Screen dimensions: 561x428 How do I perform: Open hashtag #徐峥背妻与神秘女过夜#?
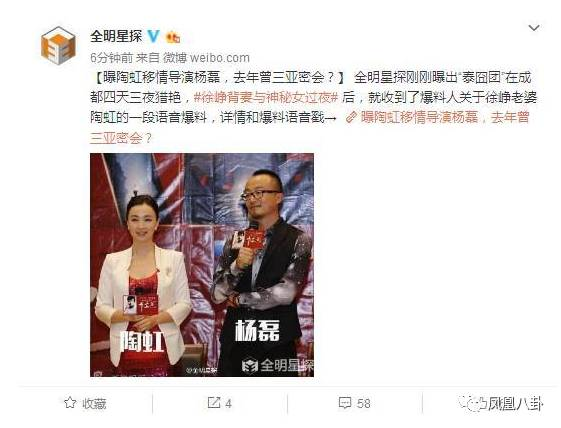pos(266,97)
